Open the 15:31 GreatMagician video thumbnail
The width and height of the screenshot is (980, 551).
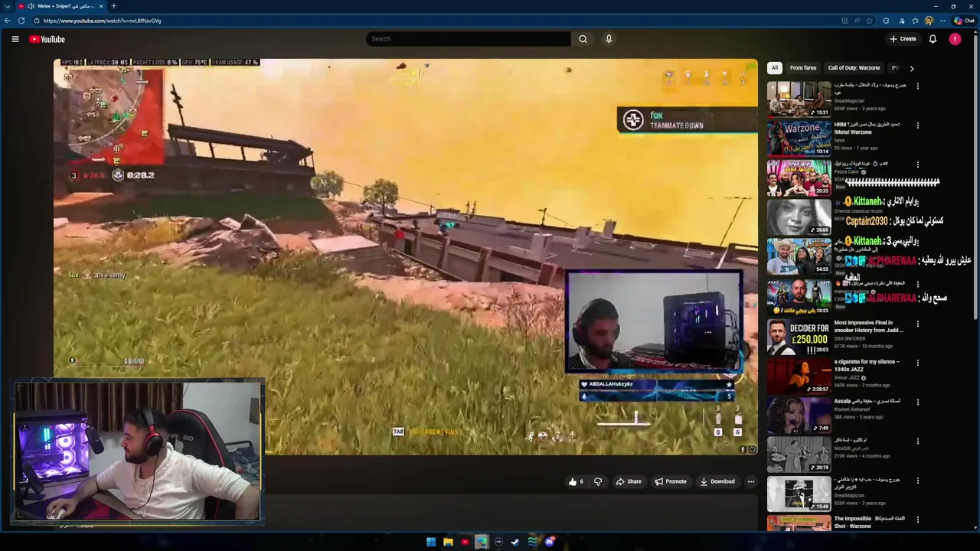tap(799, 99)
